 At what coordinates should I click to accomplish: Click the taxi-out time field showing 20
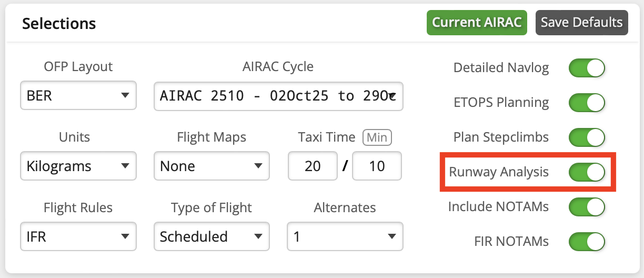(313, 166)
